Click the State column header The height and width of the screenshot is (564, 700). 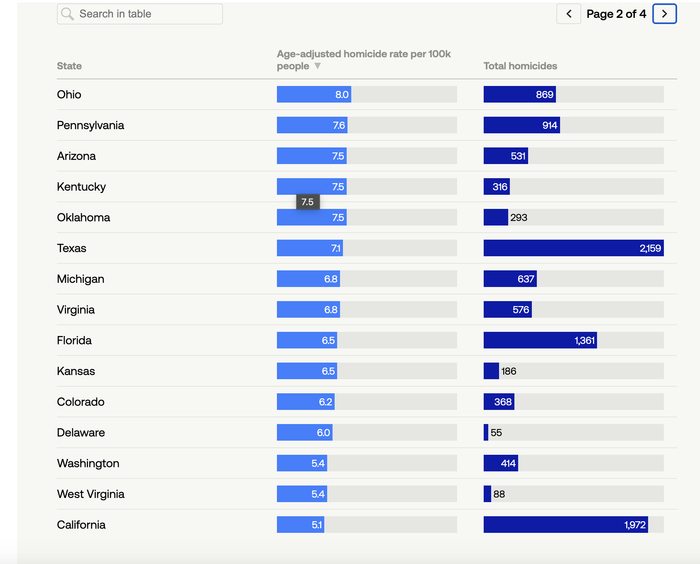click(x=69, y=66)
